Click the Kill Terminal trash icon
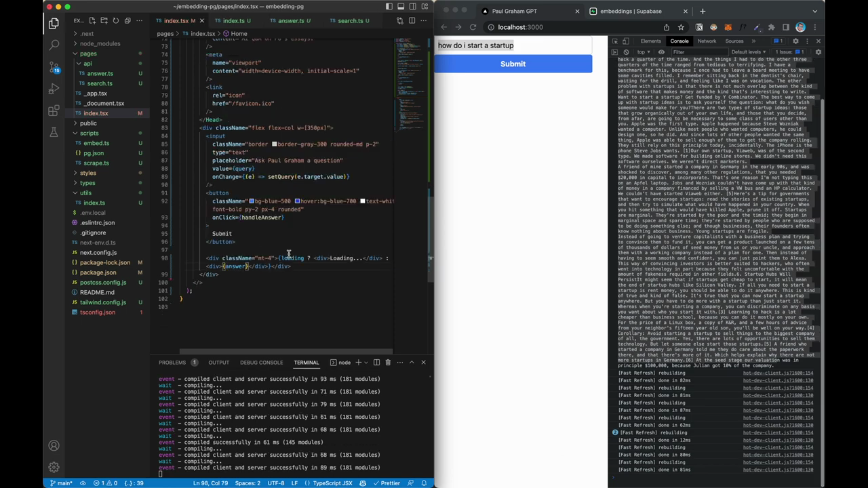Screen dimensions: 868x488 coord(388,363)
